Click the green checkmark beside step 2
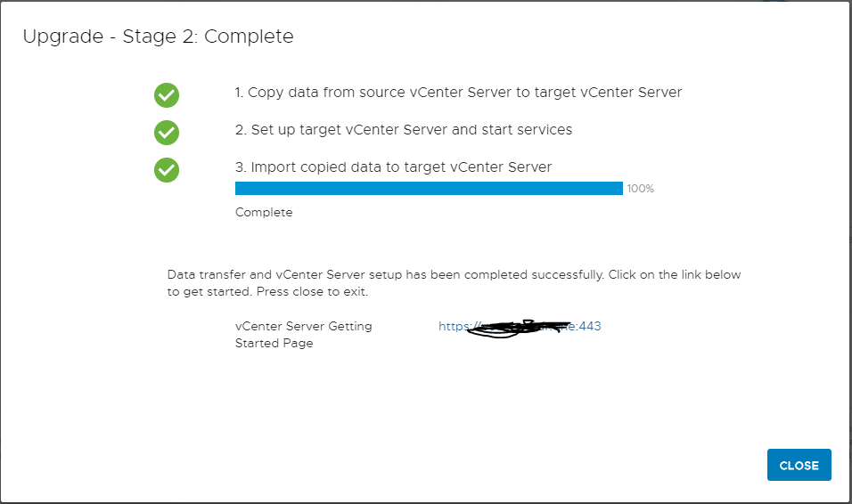Image resolution: width=852 pixels, height=504 pixels. [x=167, y=133]
